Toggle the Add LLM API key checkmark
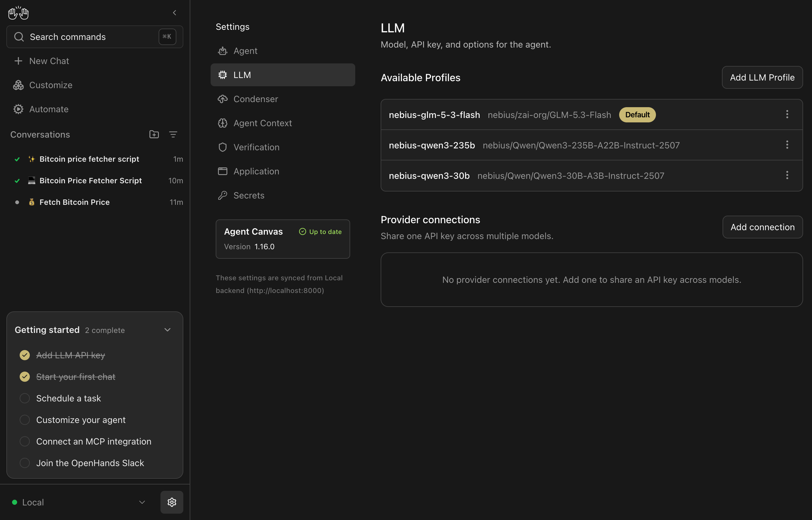Screen dimensions: 812x520 (25, 355)
